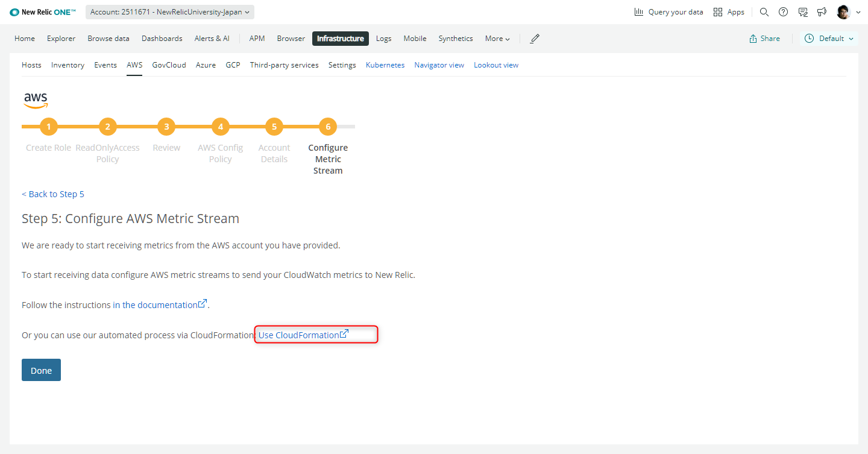
Task: Switch to the Events tab
Action: pos(105,65)
